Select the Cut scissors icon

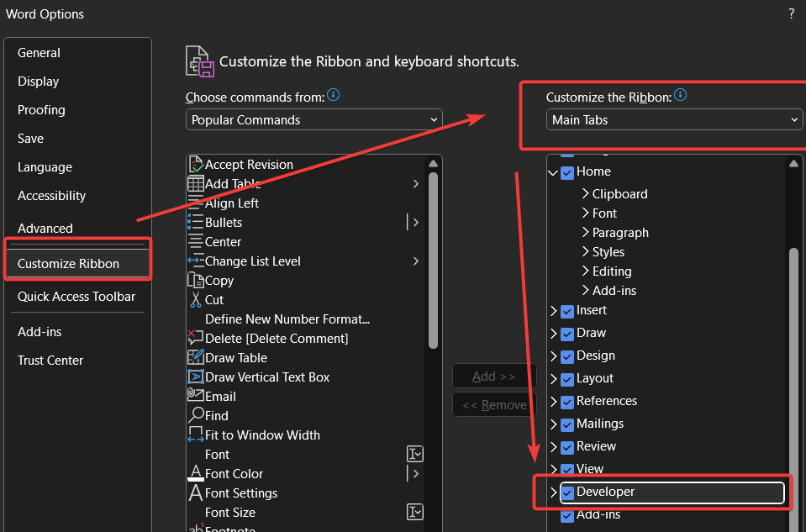(x=194, y=299)
